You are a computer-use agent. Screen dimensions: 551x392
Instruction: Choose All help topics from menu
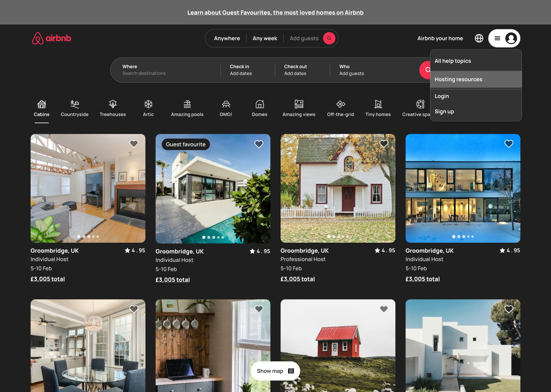(476, 61)
